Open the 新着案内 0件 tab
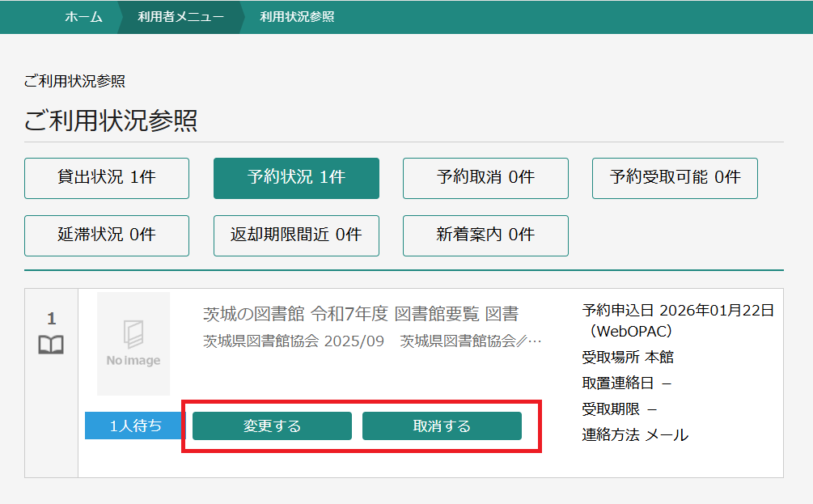The height and width of the screenshot is (504, 813). coord(485,235)
